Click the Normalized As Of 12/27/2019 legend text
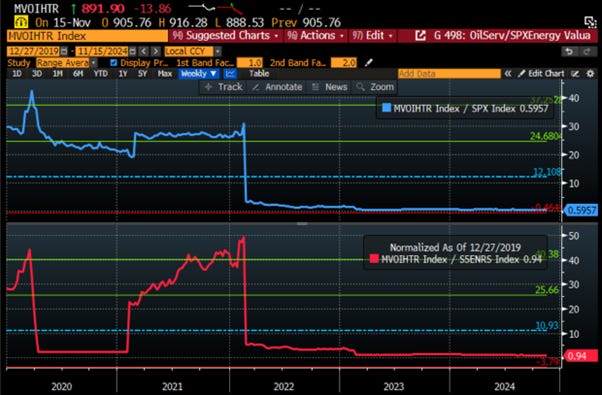 [x=455, y=248]
